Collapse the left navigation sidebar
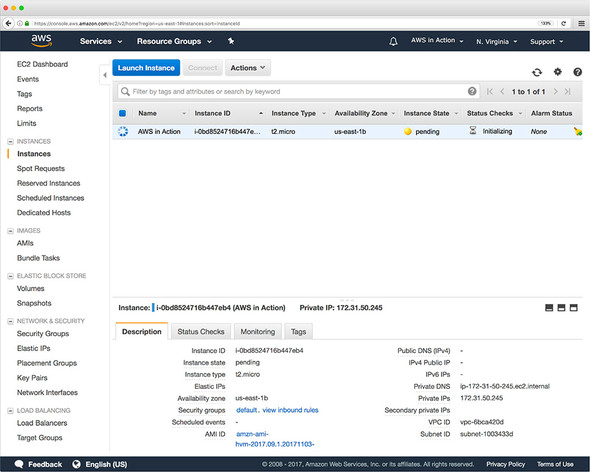Image resolution: width=590 pixels, height=472 pixels. tap(105, 75)
